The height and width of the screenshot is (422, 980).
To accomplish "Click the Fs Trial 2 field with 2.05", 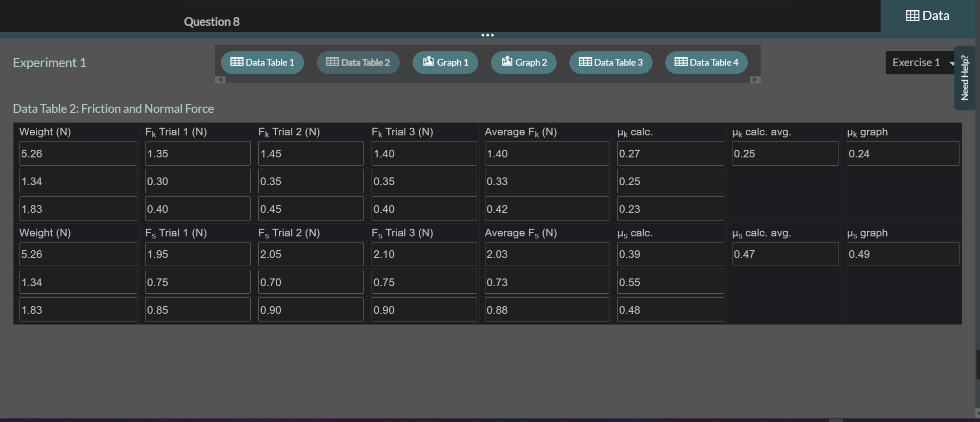I will (311, 254).
